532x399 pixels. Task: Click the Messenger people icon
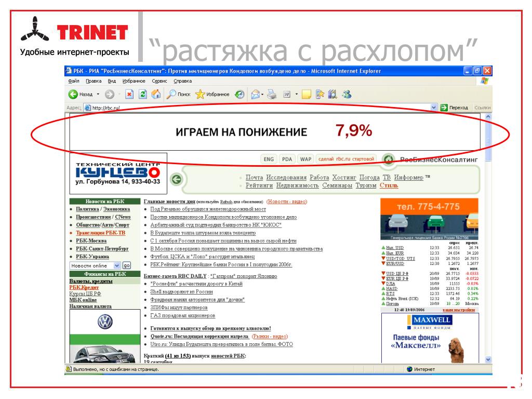[x=347, y=95]
